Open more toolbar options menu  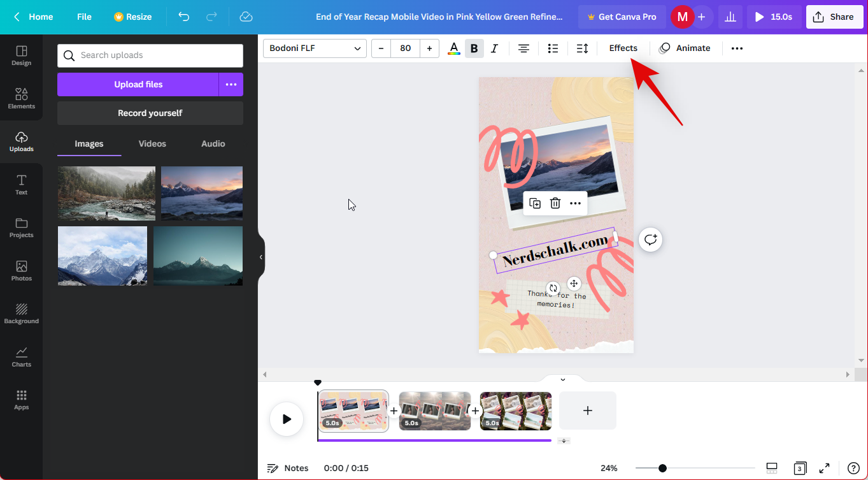tap(737, 48)
